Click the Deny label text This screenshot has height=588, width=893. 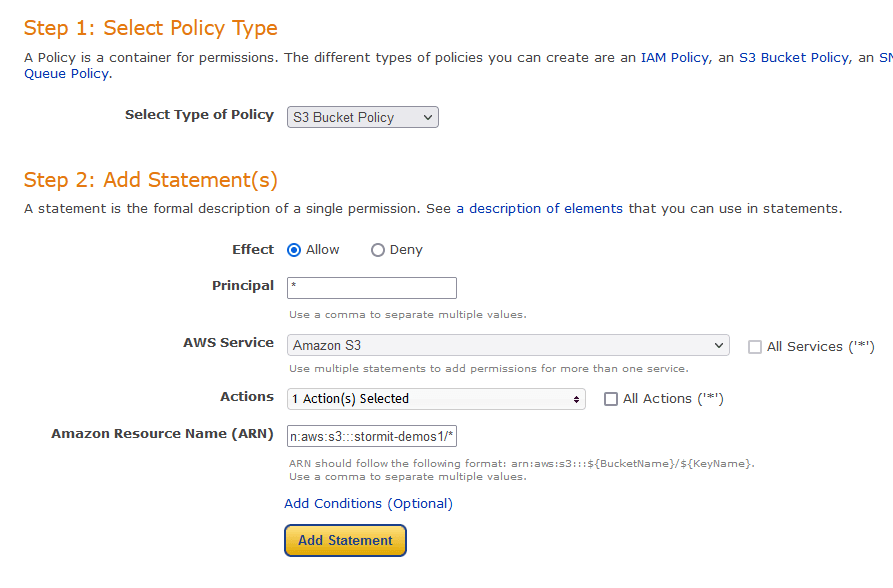click(406, 250)
